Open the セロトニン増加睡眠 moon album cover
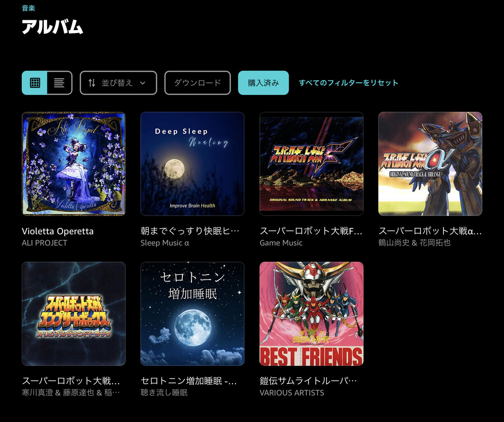 coord(192,314)
